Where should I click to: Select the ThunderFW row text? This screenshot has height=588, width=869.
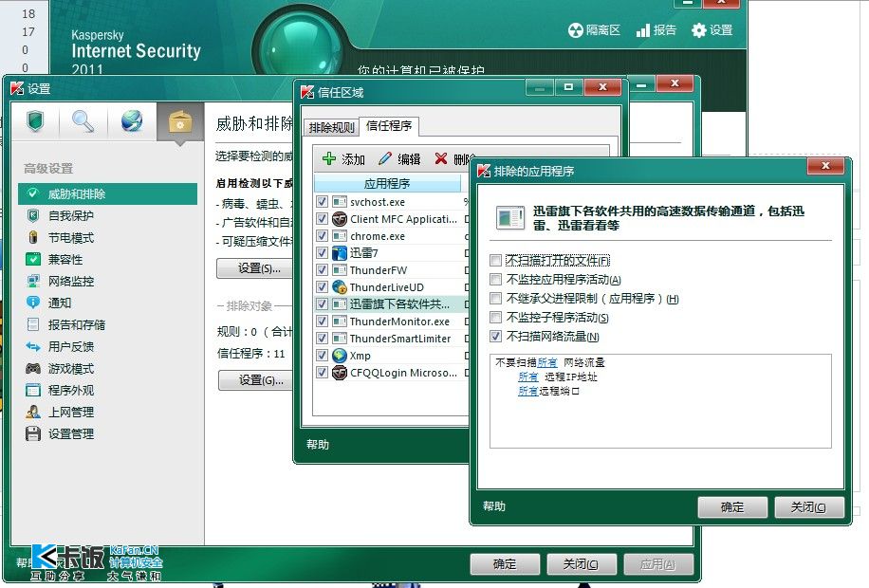click(x=379, y=270)
